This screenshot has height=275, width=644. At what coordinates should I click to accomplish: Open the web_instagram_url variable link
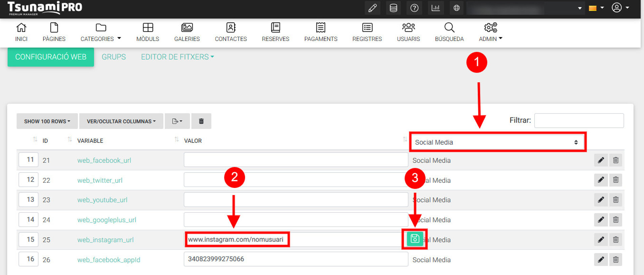[x=105, y=240]
